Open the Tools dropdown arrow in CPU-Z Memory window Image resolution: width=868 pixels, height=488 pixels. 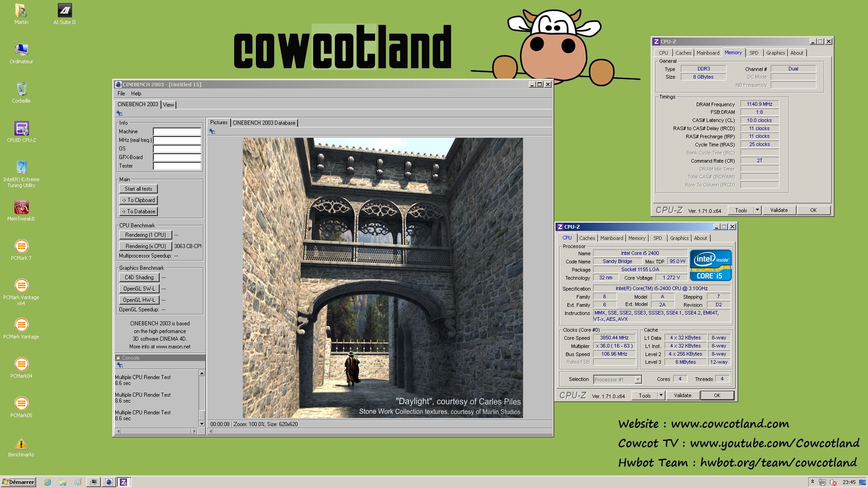click(x=758, y=210)
